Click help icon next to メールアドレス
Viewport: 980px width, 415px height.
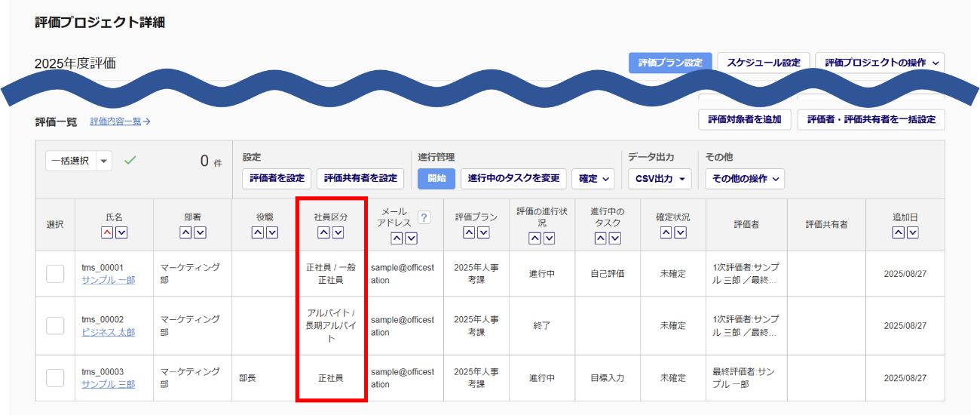(424, 217)
